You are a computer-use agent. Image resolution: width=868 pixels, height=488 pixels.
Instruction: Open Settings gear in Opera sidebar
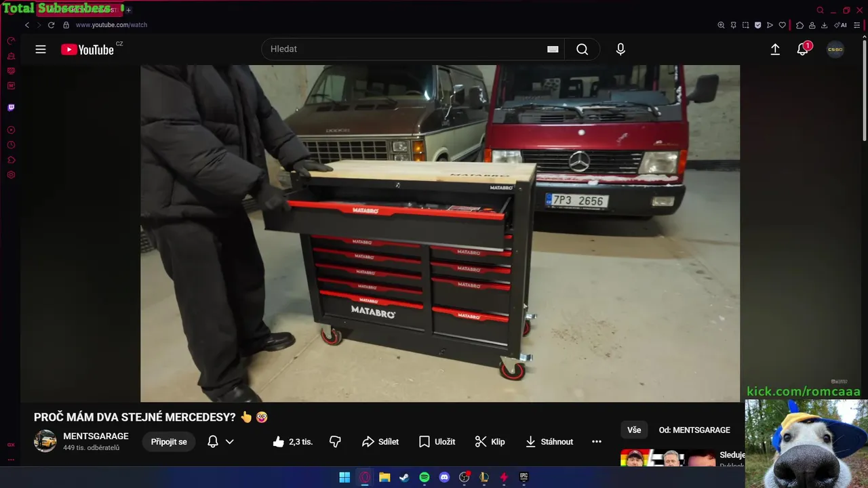point(11,175)
